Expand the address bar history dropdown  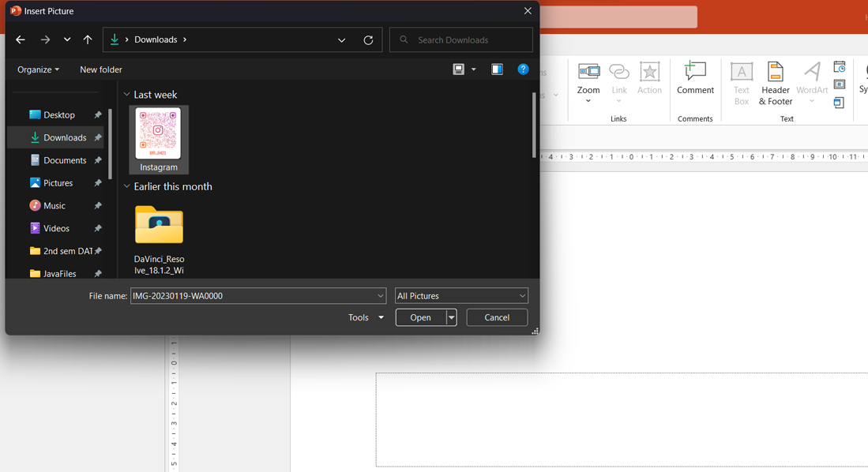pyautogui.click(x=341, y=39)
